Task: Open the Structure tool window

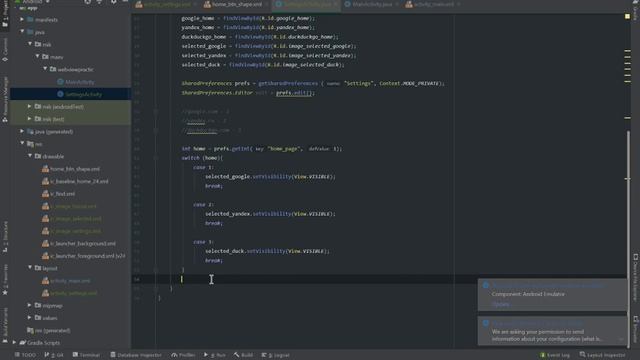Action: 5,237
